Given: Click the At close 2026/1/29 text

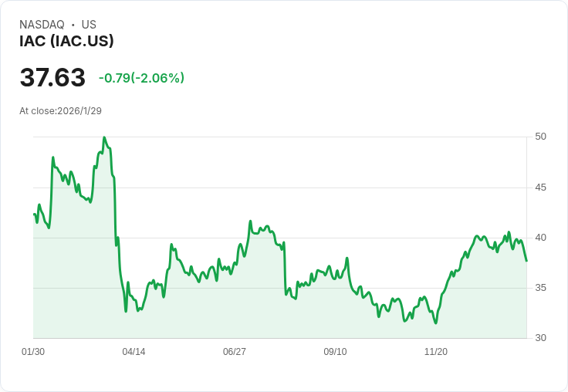Looking at the screenshot, I should pyautogui.click(x=60, y=110).
